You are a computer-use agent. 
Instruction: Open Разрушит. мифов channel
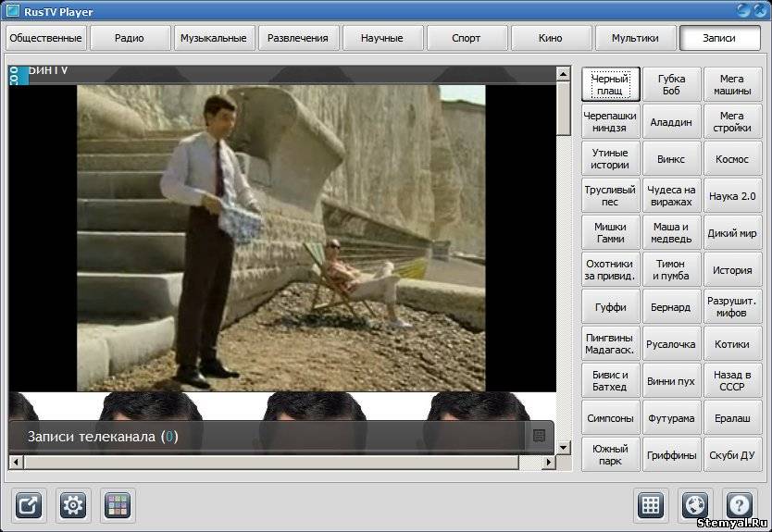point(732,306)
